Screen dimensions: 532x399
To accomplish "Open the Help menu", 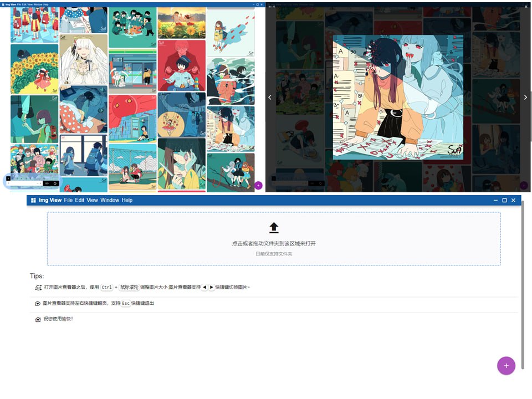I will pyautogui.click(x=127, y=200).
